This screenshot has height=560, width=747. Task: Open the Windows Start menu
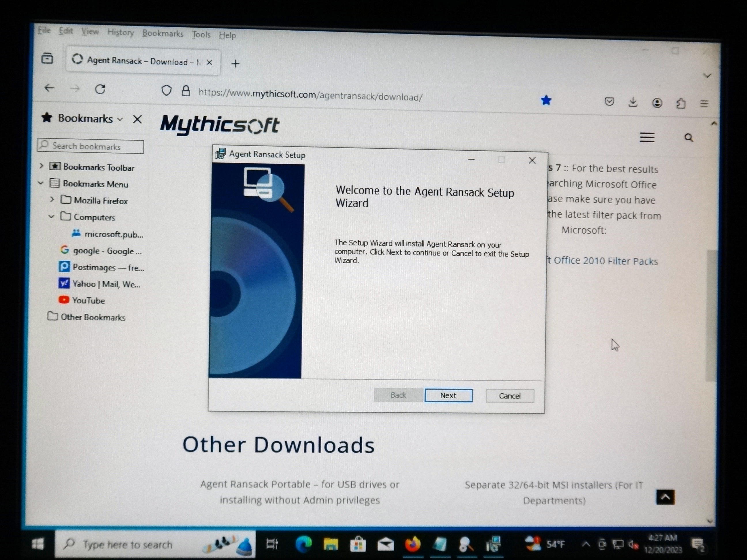coord(37,544)
